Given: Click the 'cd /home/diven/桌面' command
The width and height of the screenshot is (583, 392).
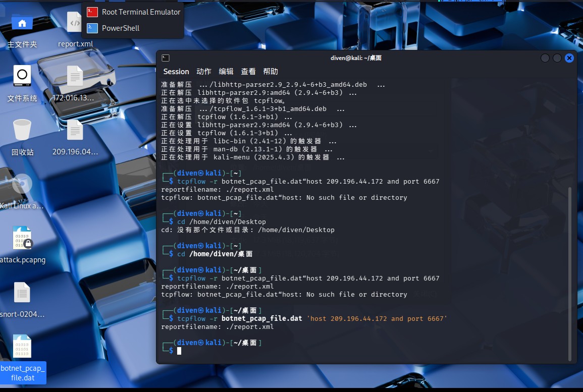Looking at the screenshot, I should 215,254.
